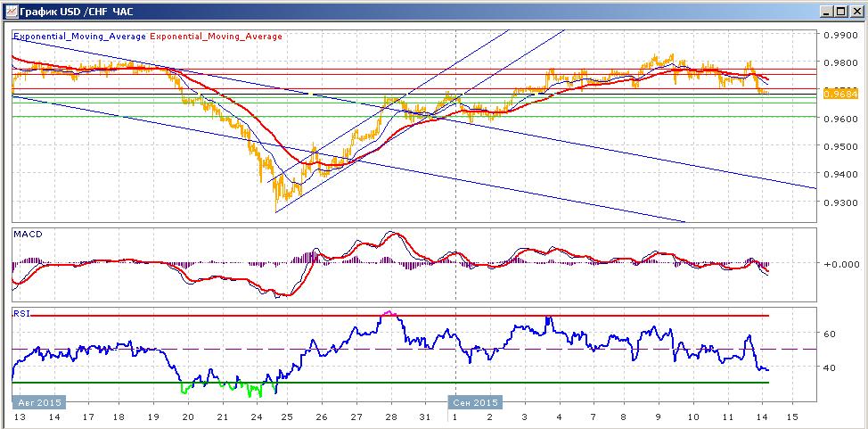The image size is (868, 429).
Task: Click date label 7 on time axis
Action: 593,417
